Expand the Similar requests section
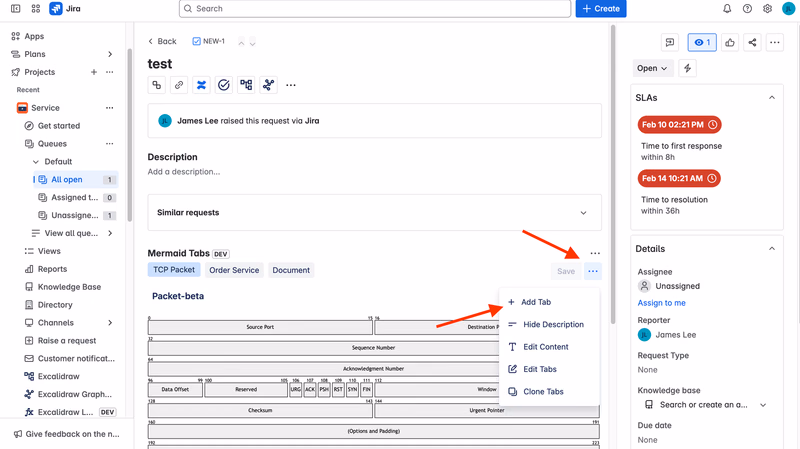This screenshot has width=800, height=449. pyautogui.click(x=374, y=212)
